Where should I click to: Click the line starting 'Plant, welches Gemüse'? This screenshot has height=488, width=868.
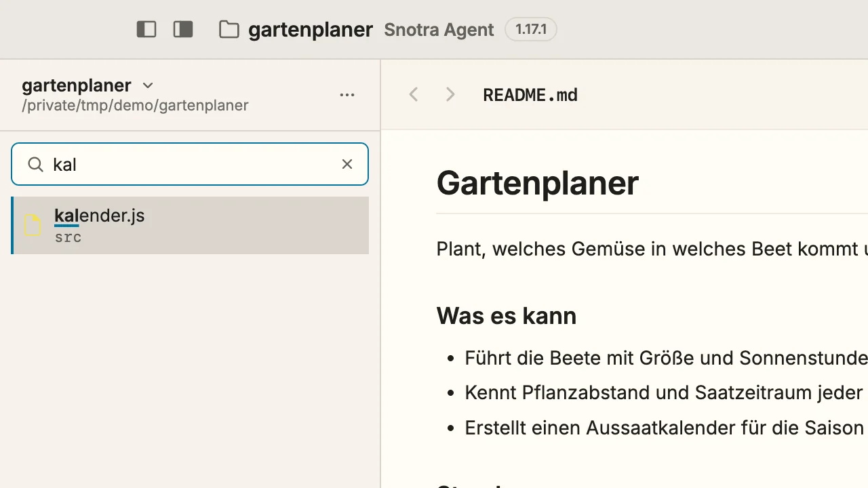pyautogui.click(x=652, y=249)
